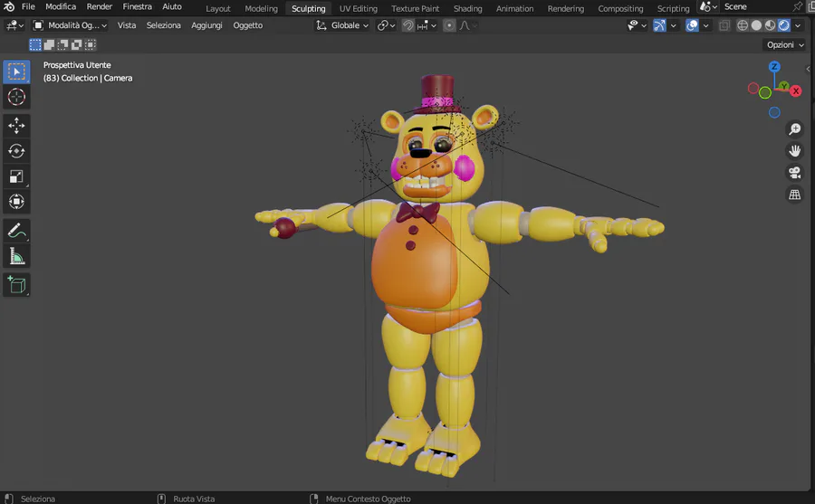
Task: Open the snapping options dropdown
Action: (427, 25)
